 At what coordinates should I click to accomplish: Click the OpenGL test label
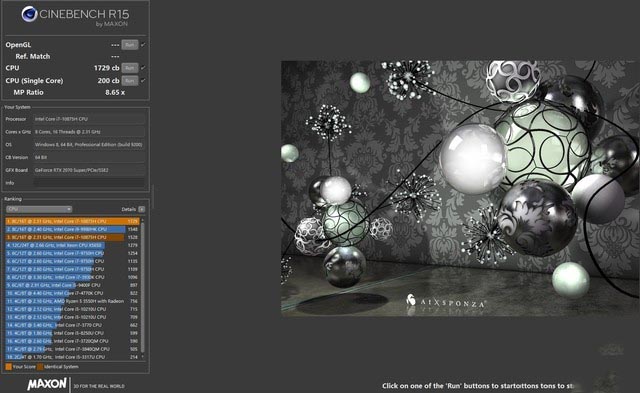coord(18,45)
